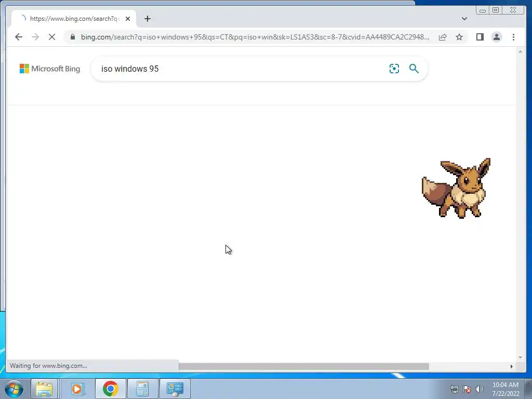Click the volume speaker tray icon
This screenshot has height=399, width=532.
pyautogui.click(x=479, y=389)
